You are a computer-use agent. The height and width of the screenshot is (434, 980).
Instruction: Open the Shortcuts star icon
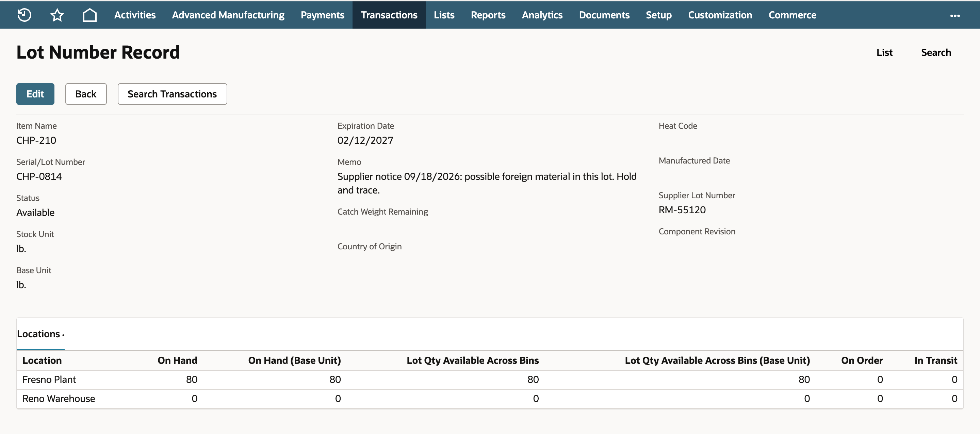(x=57, y=15)
